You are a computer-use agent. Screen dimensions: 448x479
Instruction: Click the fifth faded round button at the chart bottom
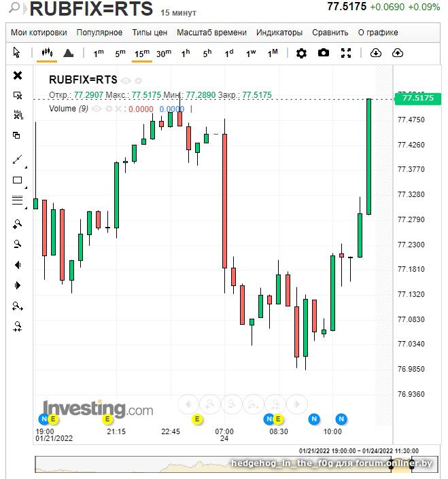click(x=275, y=404)
